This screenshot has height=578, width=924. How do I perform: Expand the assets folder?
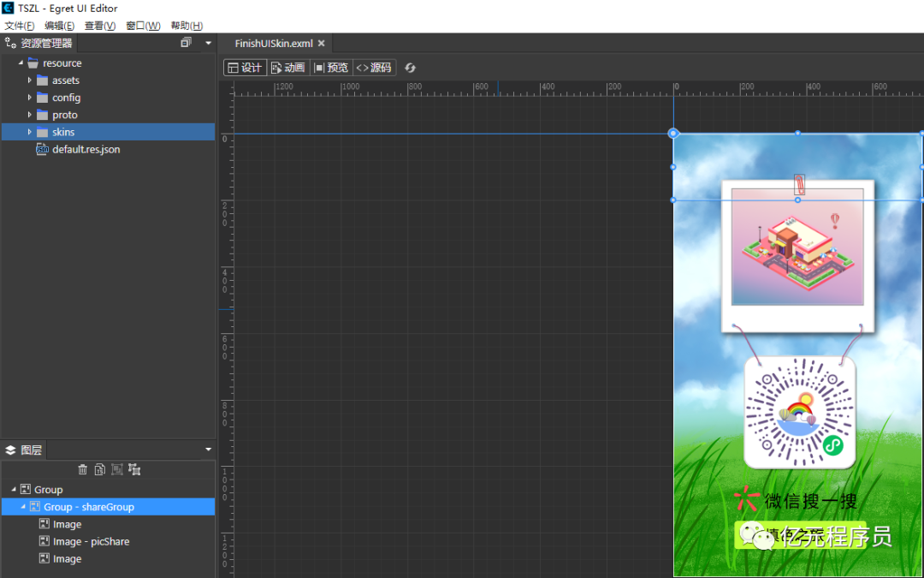click(x=29, y=80)
